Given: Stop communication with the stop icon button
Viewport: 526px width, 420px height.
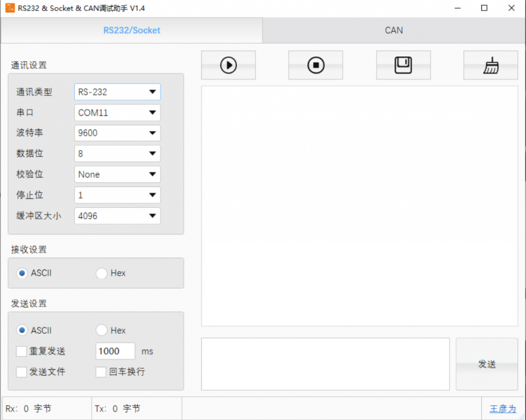Looking at the screenshot, I should (x=316, y=65).
